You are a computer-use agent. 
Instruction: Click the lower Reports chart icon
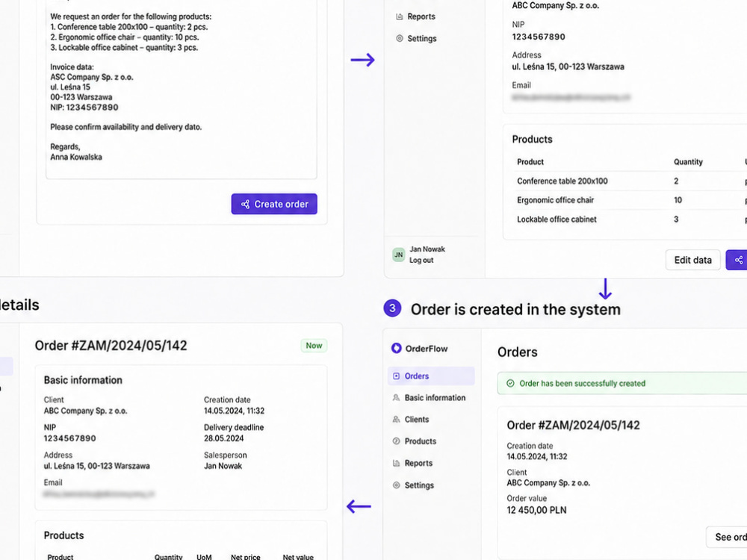click(396, 463)
